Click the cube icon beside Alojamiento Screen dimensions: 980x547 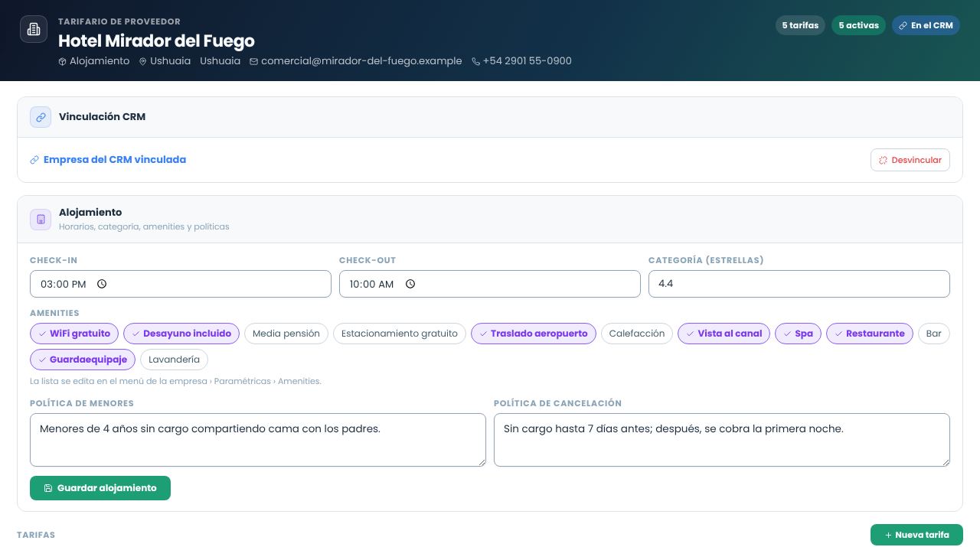click(x=62, y=61)
